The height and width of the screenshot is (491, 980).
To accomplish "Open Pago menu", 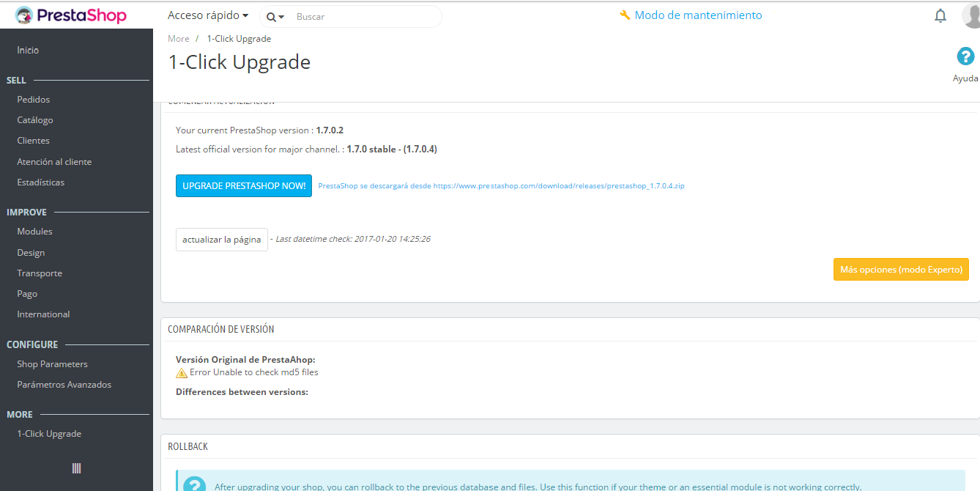I will point(27,294).
